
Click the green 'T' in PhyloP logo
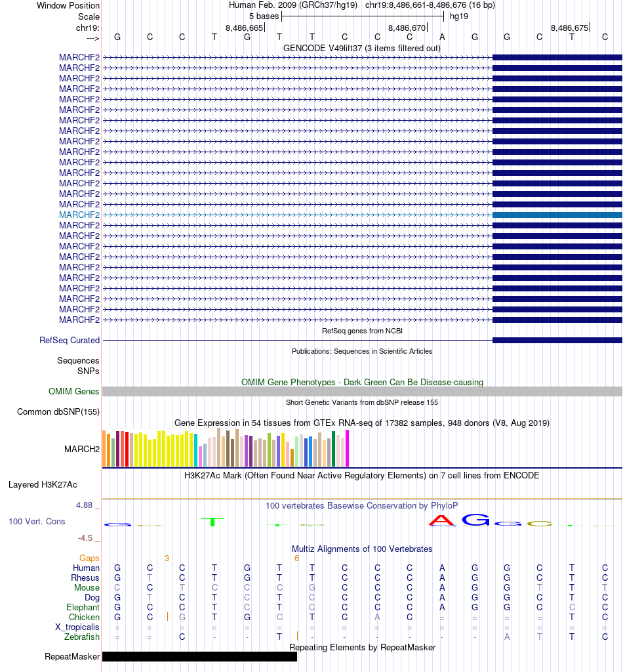pyautogui.click(x=212, y=522)
